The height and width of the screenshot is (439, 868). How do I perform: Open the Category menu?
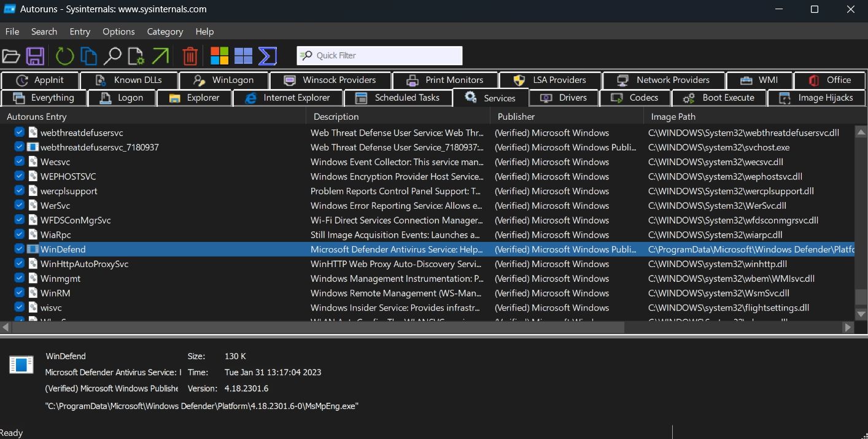(165, 31)
